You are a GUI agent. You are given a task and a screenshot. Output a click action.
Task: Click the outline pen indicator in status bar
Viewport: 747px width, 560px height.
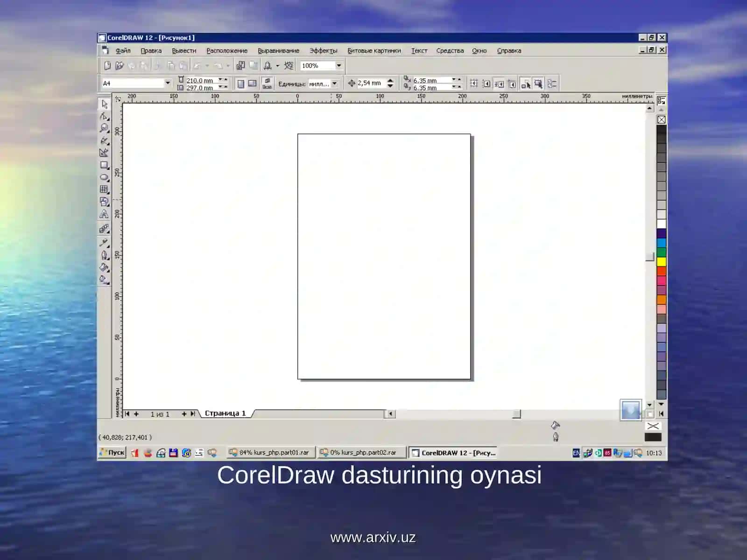[556, 437]
